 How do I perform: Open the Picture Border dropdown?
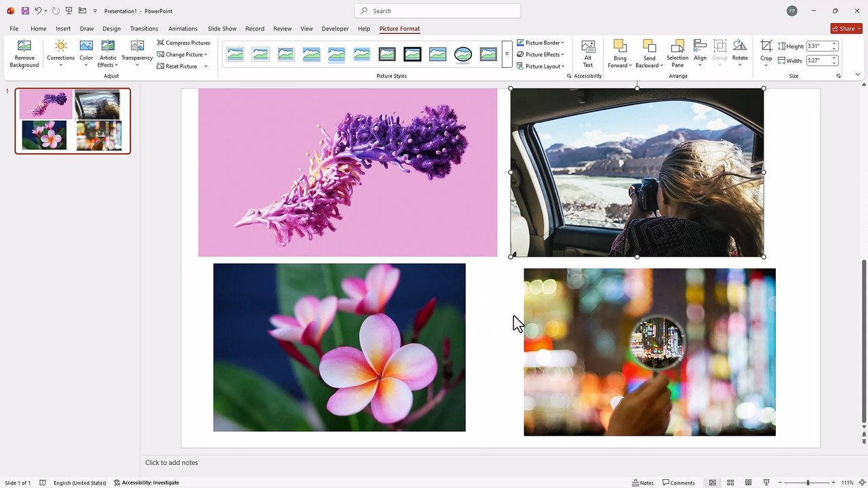pyautogui.click(x=540, y=43)
